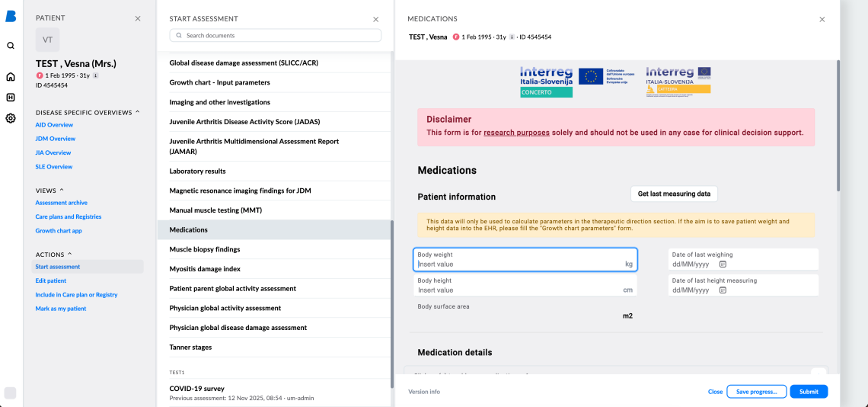
Task: Click Date of last weighing field
Action: [x=743, y=259]
